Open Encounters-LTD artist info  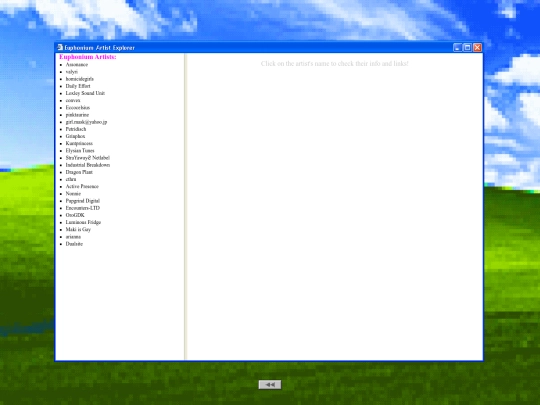(83, 208)
